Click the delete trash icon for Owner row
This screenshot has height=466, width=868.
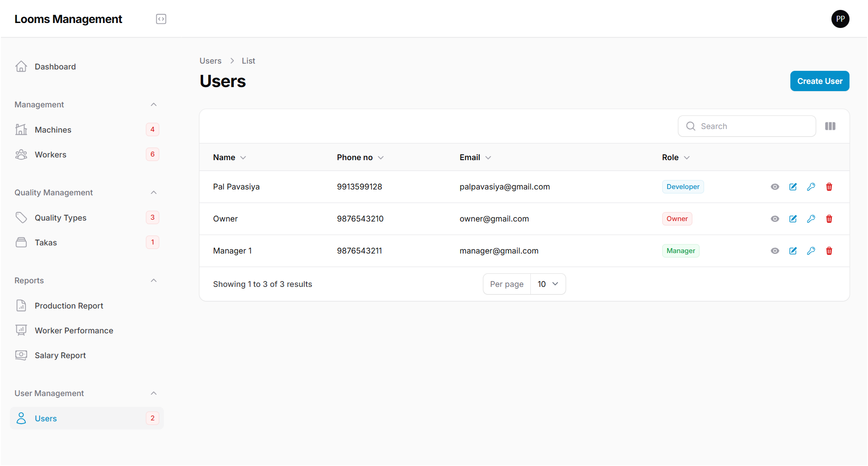tap(829, 219)
